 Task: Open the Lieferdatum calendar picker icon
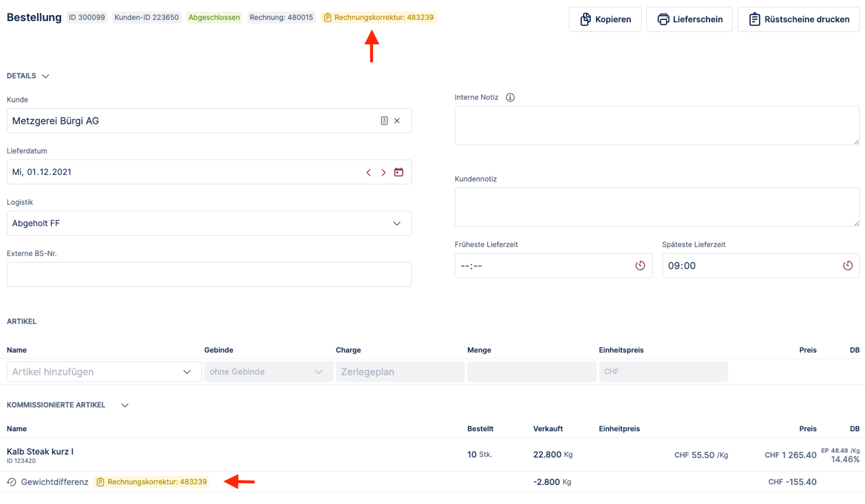click(x=399, y=172)
